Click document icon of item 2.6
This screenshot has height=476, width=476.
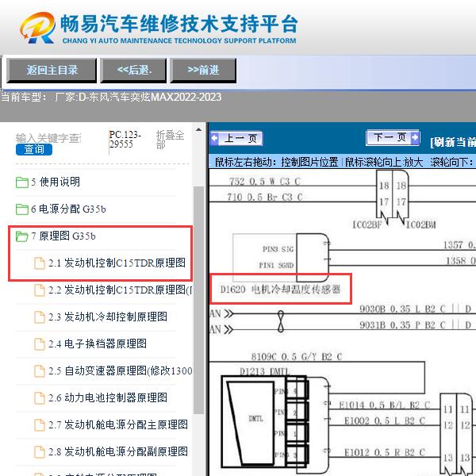pos(40,398)
